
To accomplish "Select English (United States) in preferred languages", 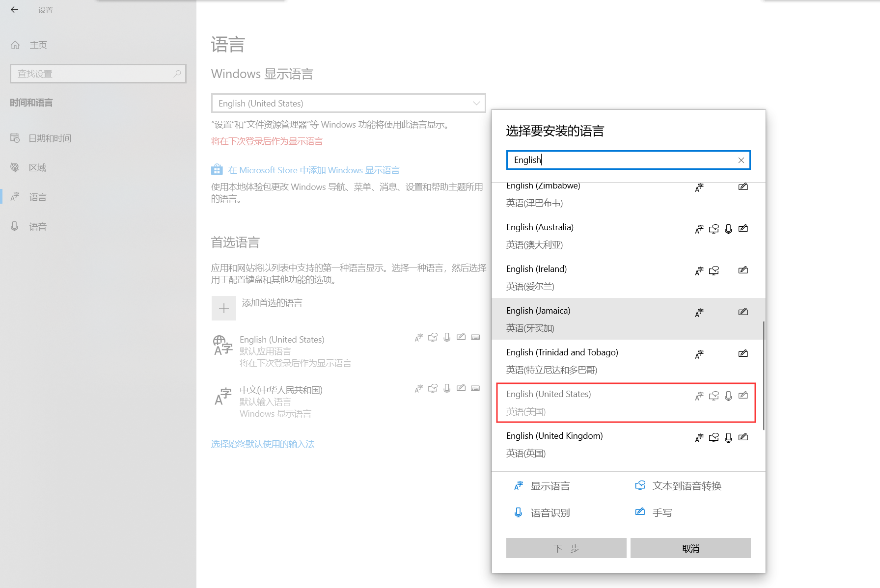I will pyautogui.click(x=347, y=351).
